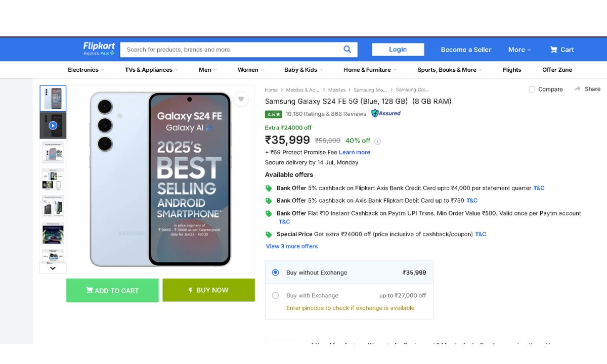This screenshot has height=364, width=607.
Task: Play the product video thumbnail
Action: tap(53, 125)
